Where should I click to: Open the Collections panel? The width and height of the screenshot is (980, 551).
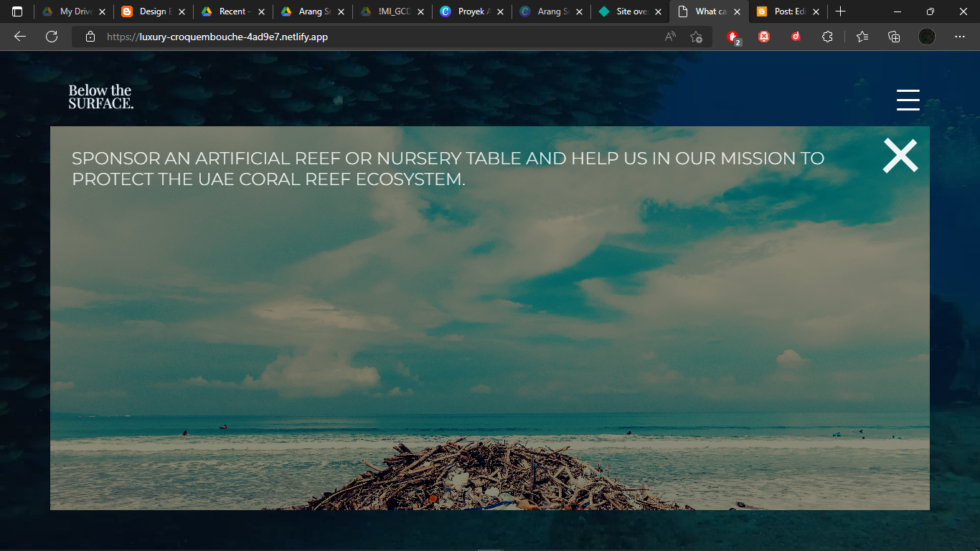click(x=894, y=37)
